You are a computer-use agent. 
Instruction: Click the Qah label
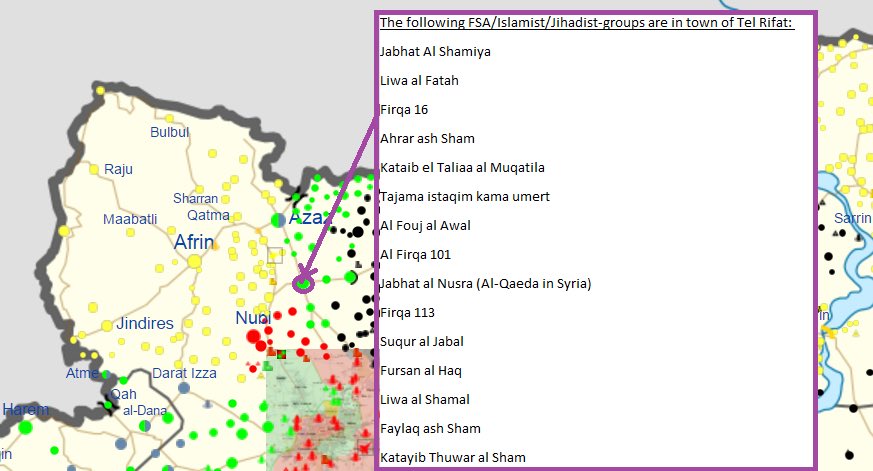coord(124,394)
